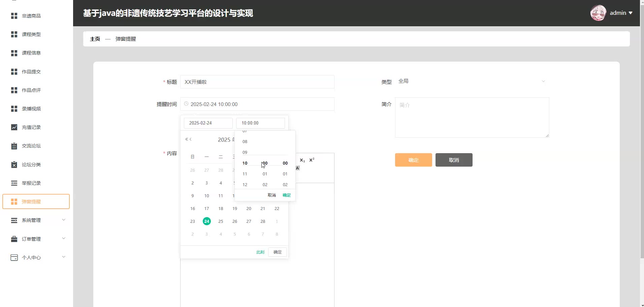The width and height of the screenshot is (644, 307).
Task: Click the 举报记录 list icon
Action: coord(14,183)
